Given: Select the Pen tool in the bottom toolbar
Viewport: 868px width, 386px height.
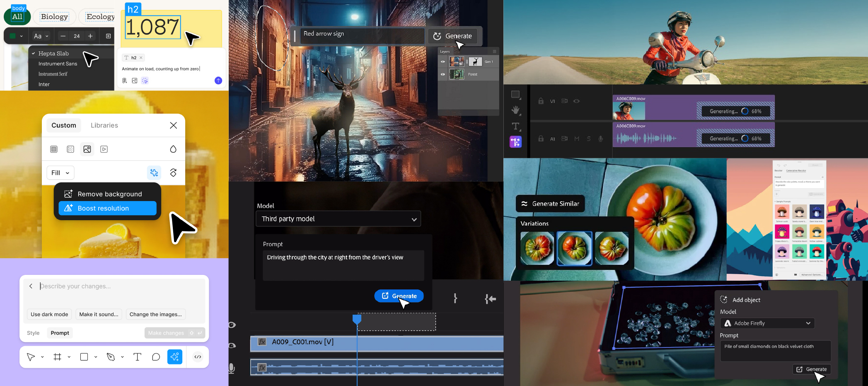Looking at the screenshot, I should click(111, 357).
